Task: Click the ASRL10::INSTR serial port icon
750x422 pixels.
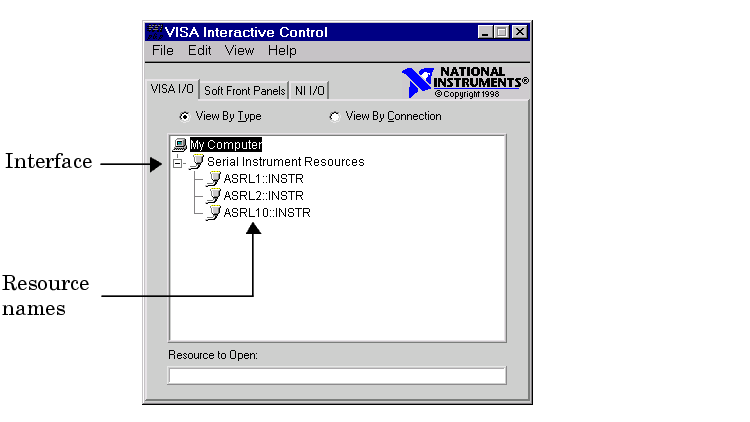Action: coord(213,213)
